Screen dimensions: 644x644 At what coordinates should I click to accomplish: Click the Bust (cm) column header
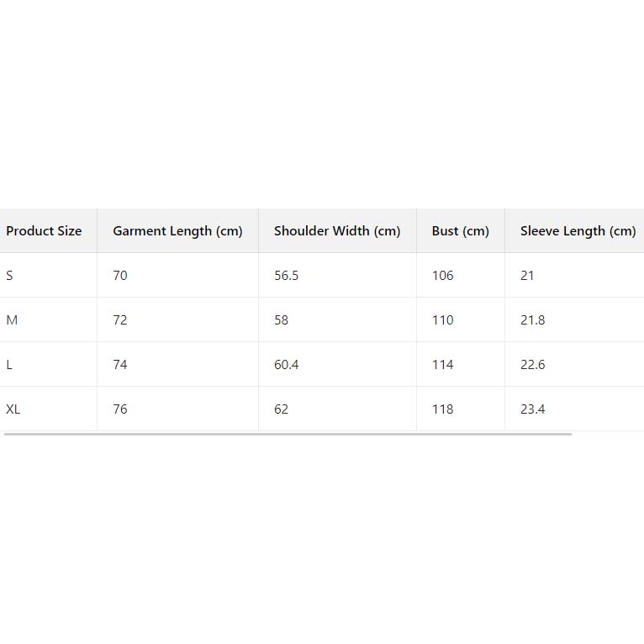coord(460,231)
